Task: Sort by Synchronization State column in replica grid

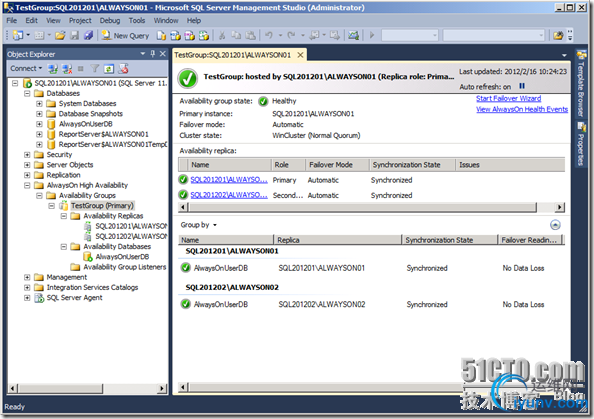Action: (x=412, y=165)
